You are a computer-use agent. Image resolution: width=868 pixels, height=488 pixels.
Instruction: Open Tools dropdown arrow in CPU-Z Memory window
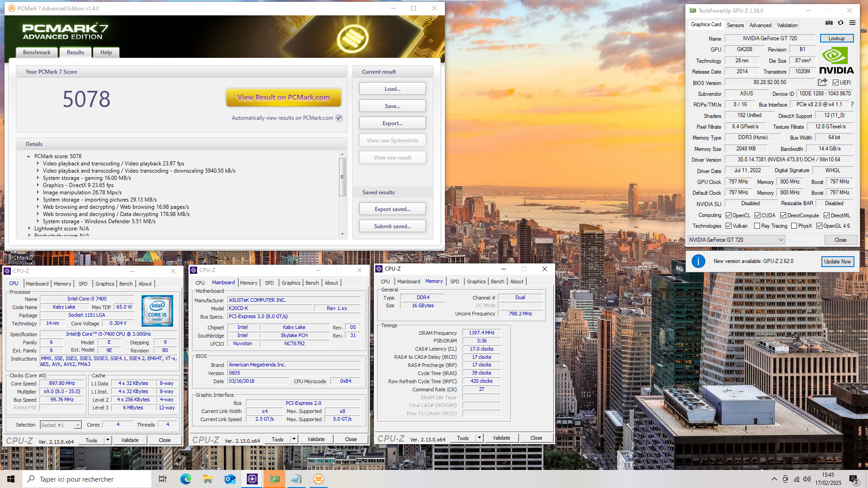pyautogui.click(x=479, y=438)
